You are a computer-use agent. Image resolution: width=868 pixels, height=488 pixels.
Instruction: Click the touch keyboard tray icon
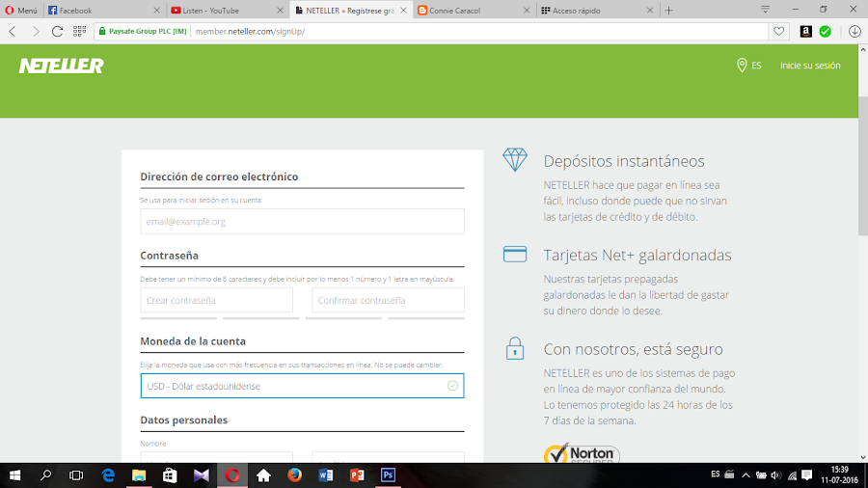730,474
